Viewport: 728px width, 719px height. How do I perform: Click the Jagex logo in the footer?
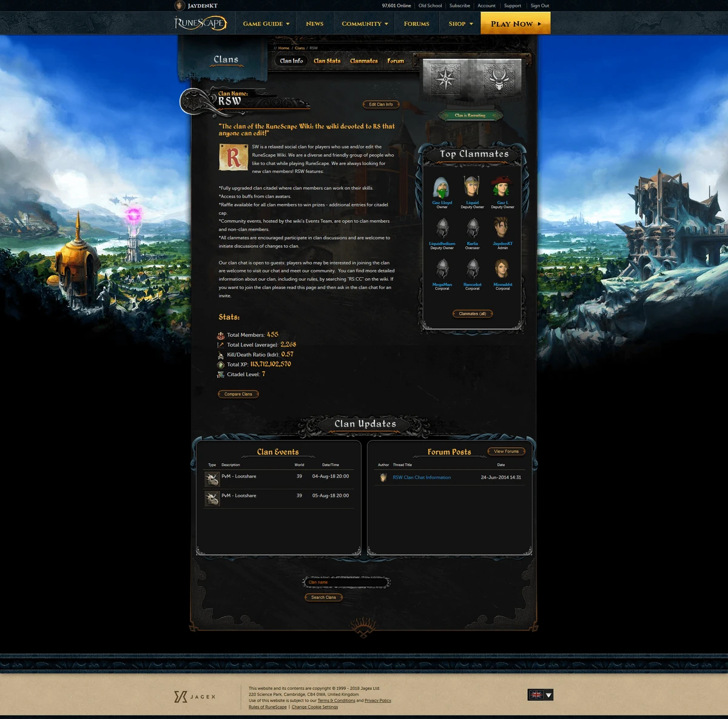point(194,696)
